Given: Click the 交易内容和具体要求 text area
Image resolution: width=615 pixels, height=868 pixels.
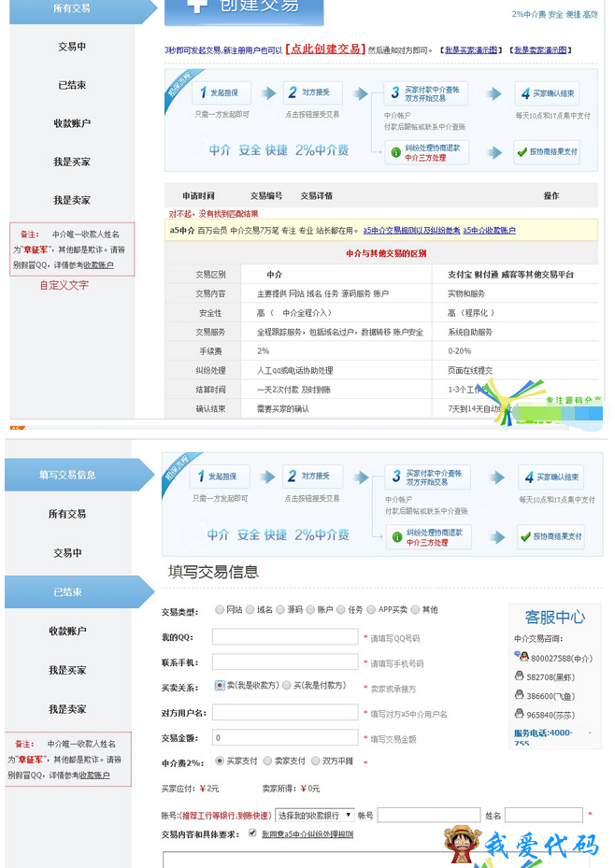Looking at the screenshot, I should (377, 860).
